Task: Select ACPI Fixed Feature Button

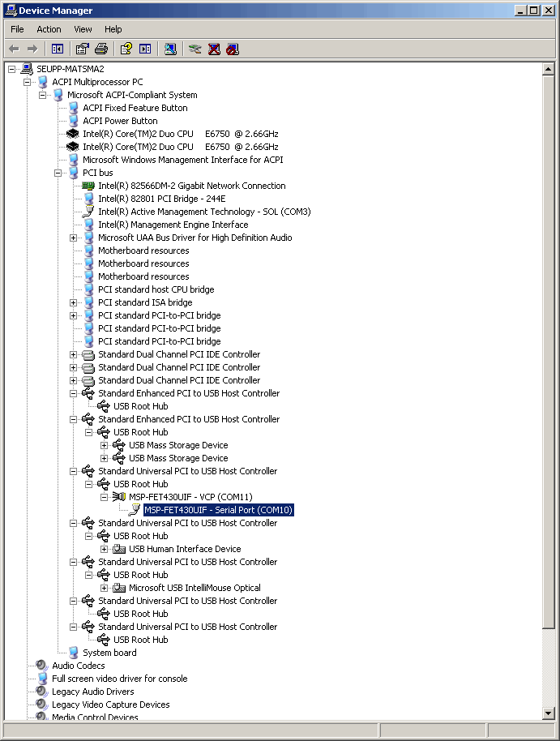Action: 135,108
